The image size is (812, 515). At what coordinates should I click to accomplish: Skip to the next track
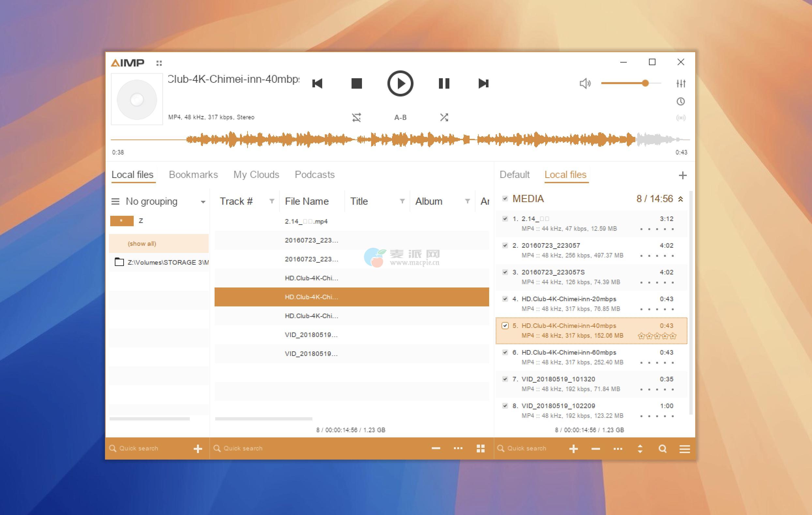pyautogui.click(x=483, y=83)
